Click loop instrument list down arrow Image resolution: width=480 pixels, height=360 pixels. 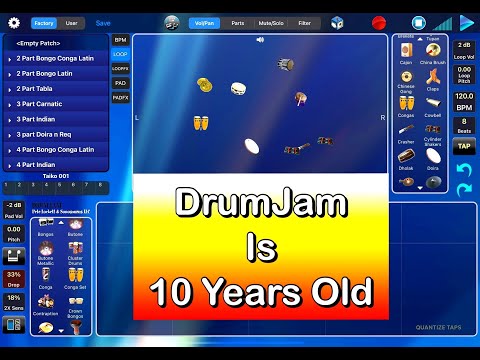coord(420,188)
